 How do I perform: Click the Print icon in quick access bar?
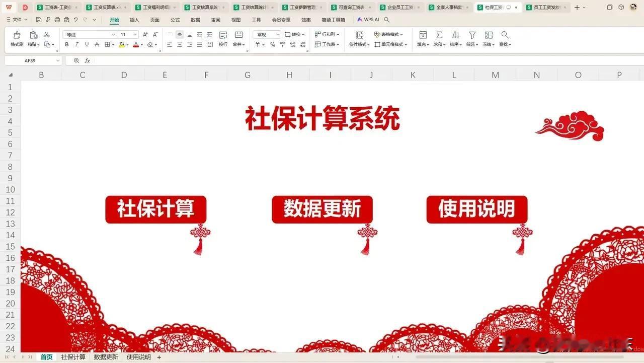point(57,20)
